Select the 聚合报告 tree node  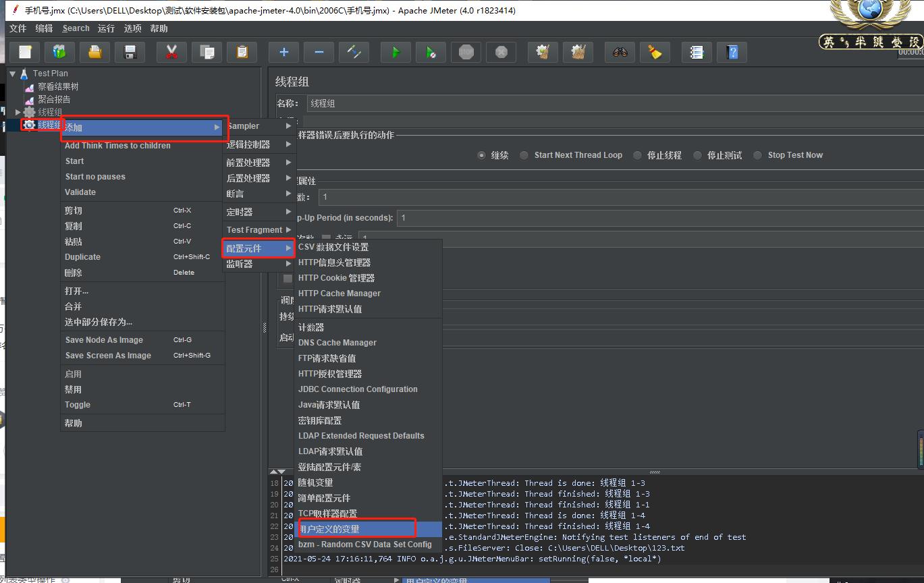coord(54,99)
